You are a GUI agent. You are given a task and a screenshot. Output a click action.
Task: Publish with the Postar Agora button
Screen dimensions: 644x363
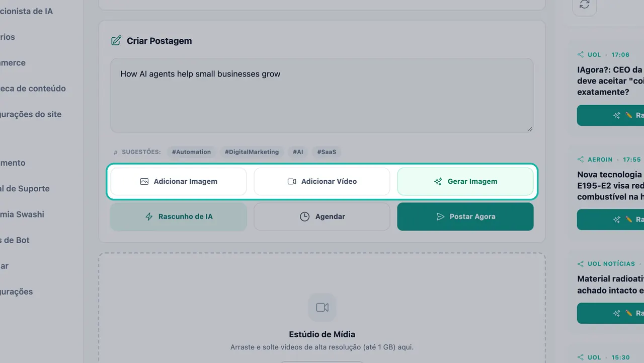point(465,216)
